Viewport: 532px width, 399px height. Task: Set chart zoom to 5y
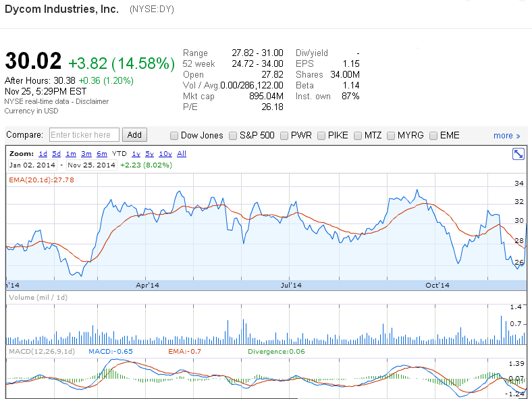pyautogui.click(x=150, y=154)
